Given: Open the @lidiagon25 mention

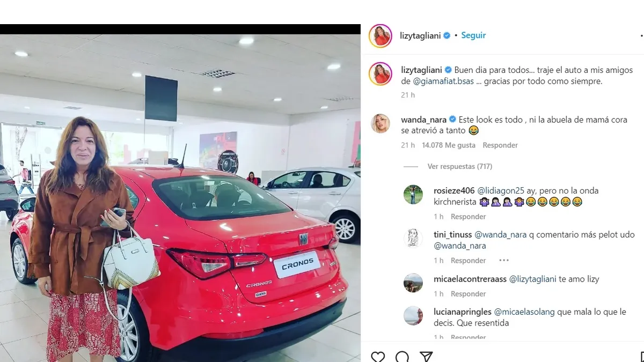Looking at the screenshot, I should 501,191.
